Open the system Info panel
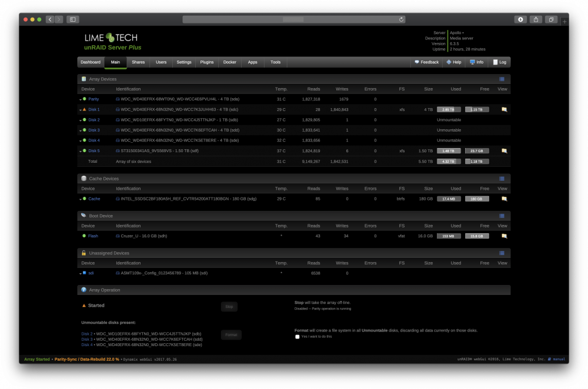 tap(477, 62)
